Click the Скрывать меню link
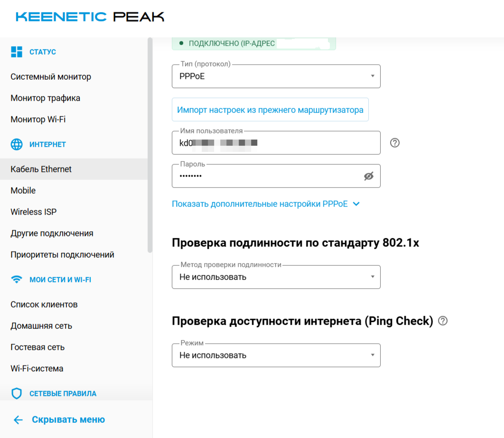Screen dimensions: 504x438 pyautogui.click(x=68, y=419)
